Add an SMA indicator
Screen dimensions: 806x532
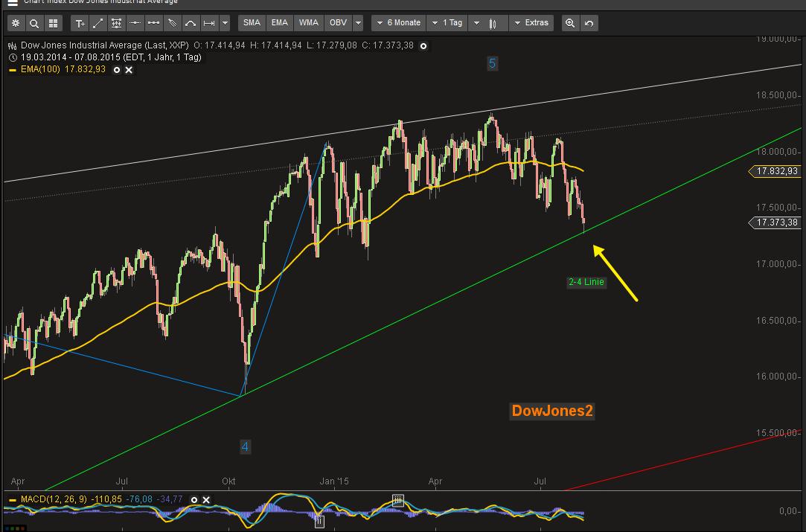[x=251, y=22]
